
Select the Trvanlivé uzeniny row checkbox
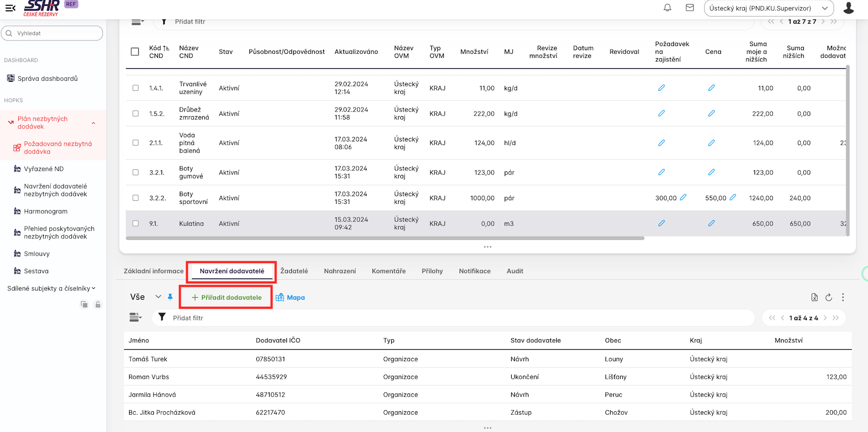[x=135, y=88]
